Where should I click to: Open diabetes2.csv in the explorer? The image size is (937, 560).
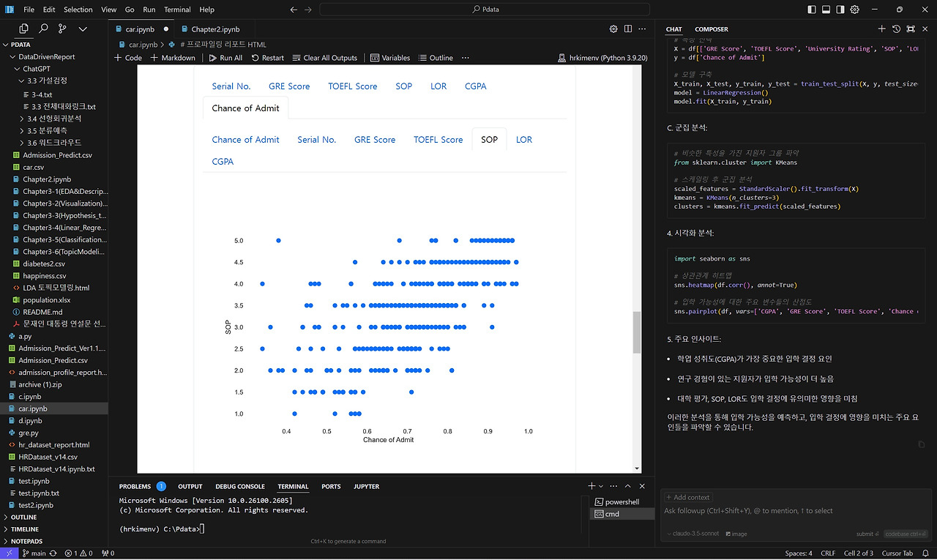[44, 264]
